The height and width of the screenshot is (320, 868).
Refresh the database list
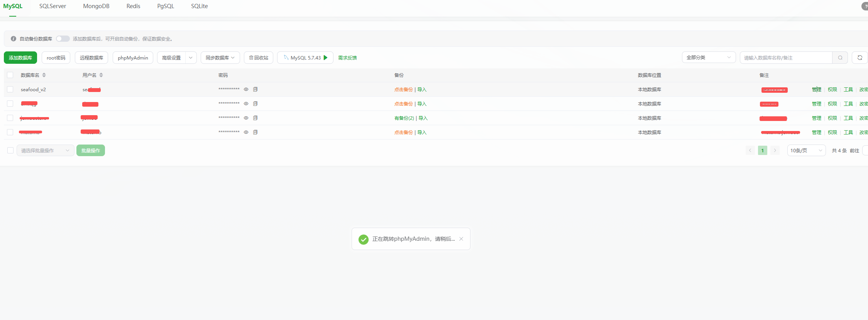click(860, 58)
